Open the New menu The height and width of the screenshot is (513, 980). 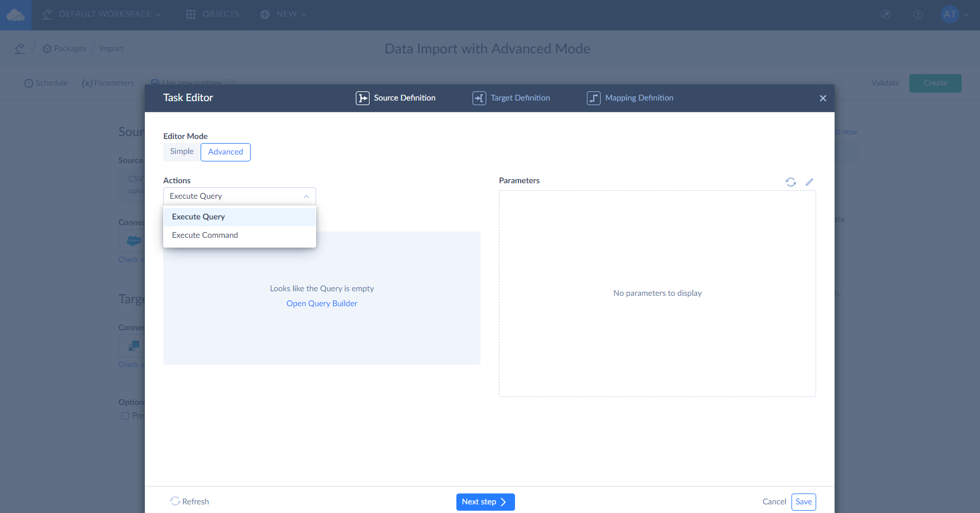(x=284, y=14)
